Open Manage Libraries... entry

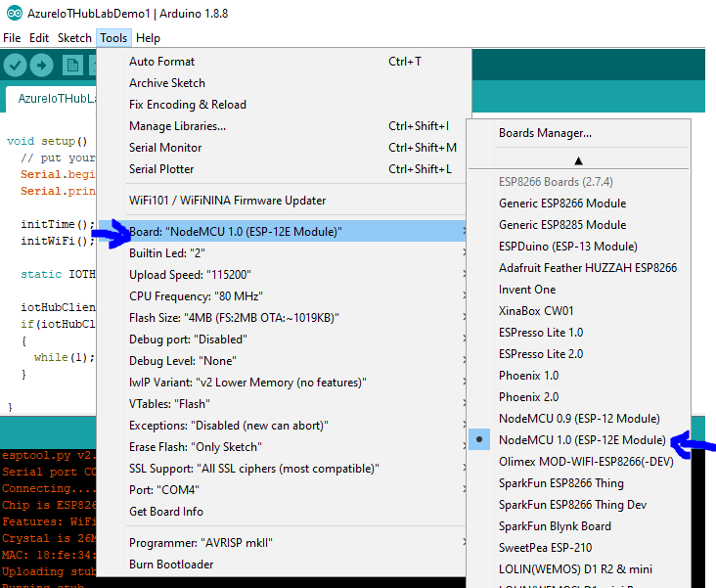click(284, 125)
